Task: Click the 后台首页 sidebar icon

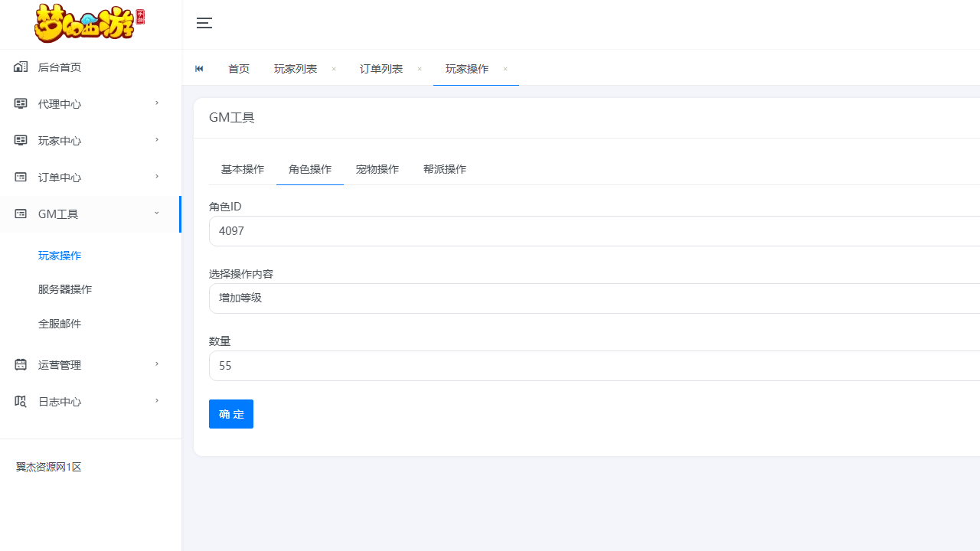Action: (x=21, y=67)
